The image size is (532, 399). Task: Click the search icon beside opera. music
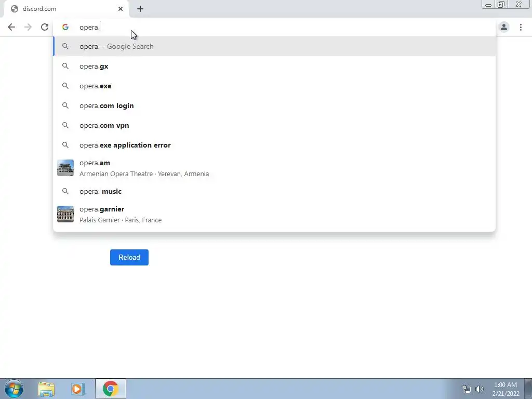click(x=65, y=191)
